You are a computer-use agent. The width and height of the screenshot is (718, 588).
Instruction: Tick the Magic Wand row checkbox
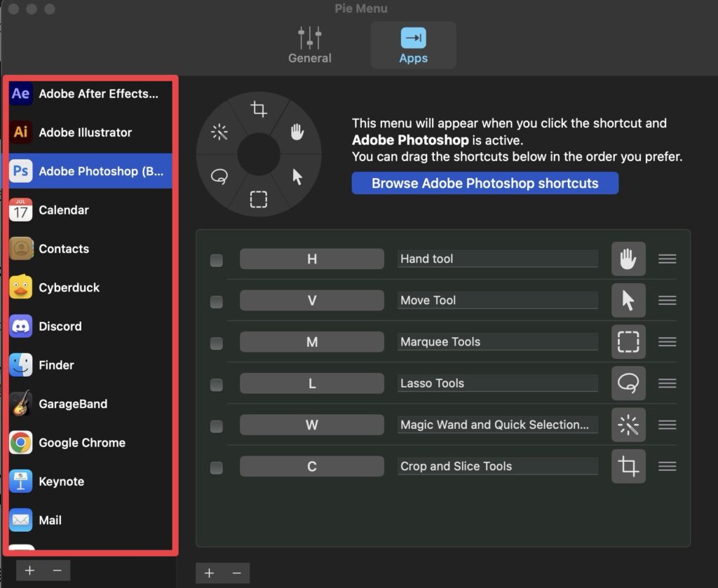pos(216,426)
